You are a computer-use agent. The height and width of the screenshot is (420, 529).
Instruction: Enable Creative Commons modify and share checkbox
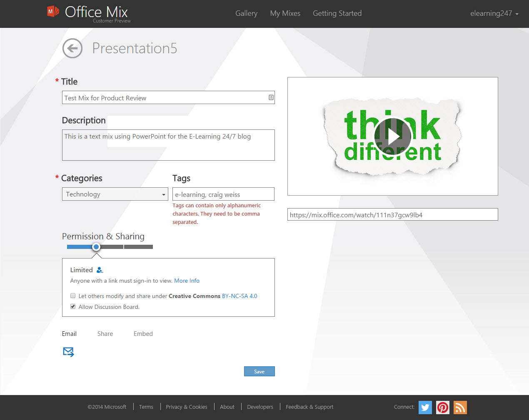pyautogui.click(x=73, y=296)
